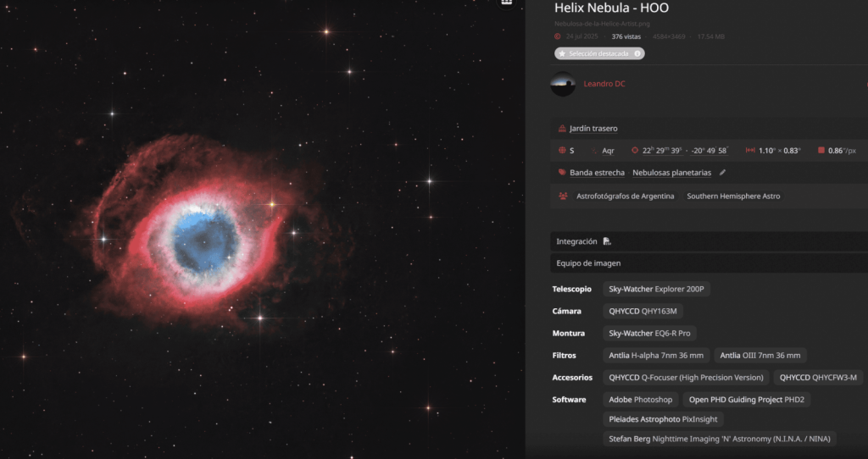Select the Antlia OIII 7nm 36 mm filter
The image size is (868, 459).
click(x=760, y=355)
